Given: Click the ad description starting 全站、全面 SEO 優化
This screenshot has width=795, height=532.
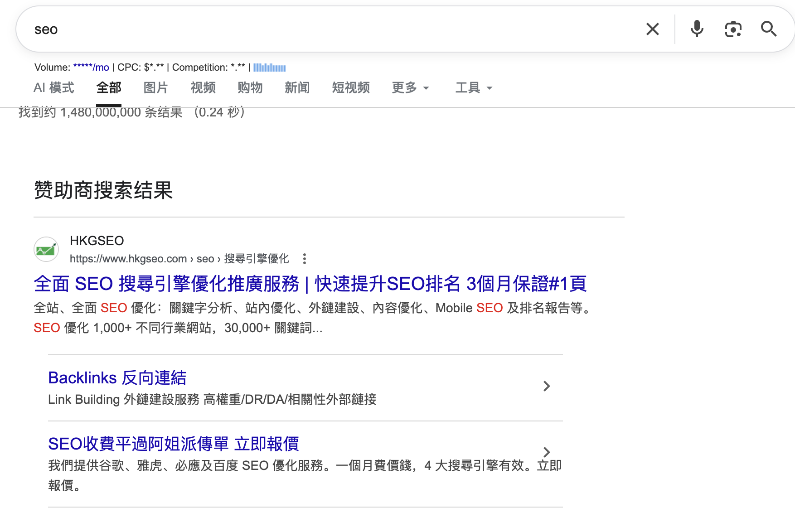Looking at the screenshot, I should point(314,318).
